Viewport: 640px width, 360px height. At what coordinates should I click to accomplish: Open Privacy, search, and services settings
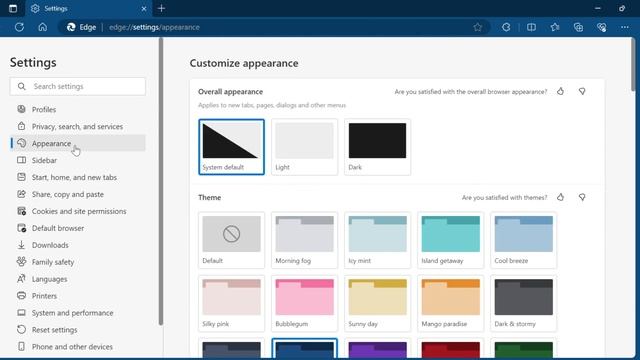pyautogui.click(x=78, y=127)
